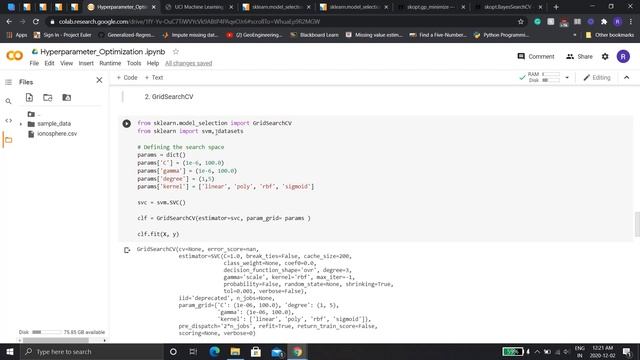The height and width of the screenshot is (360, 640).
Task: Click the Share button
Action: [579, 56]
